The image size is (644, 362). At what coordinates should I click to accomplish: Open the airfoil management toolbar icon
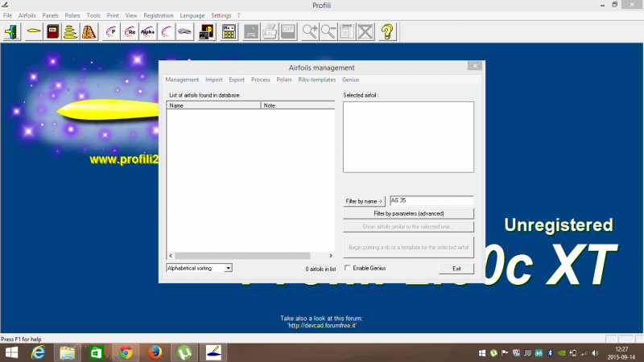pyautogui.click(x=33, y=32)
